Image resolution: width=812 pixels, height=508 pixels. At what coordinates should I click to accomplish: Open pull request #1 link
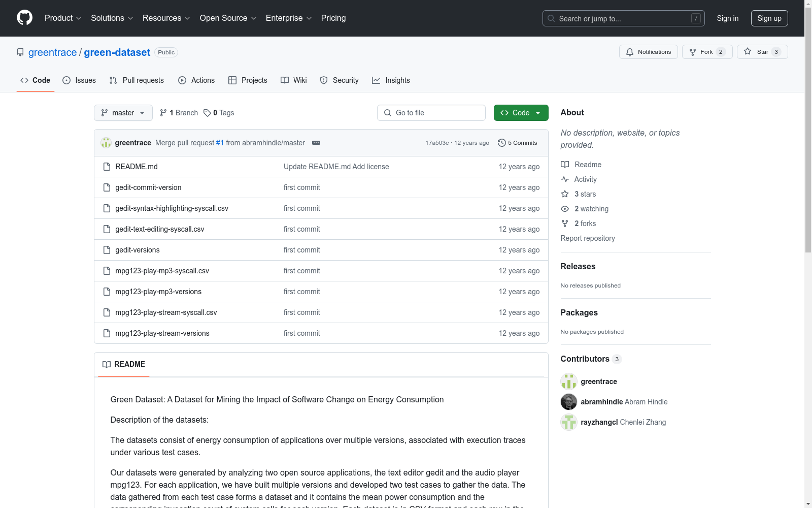click(220, 143)
